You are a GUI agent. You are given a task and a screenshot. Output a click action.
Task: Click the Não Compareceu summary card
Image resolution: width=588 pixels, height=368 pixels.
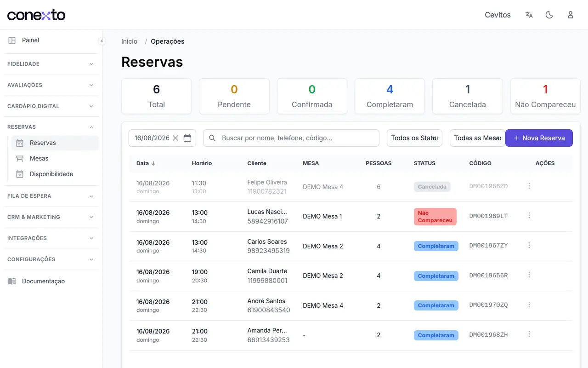[545, 96]
